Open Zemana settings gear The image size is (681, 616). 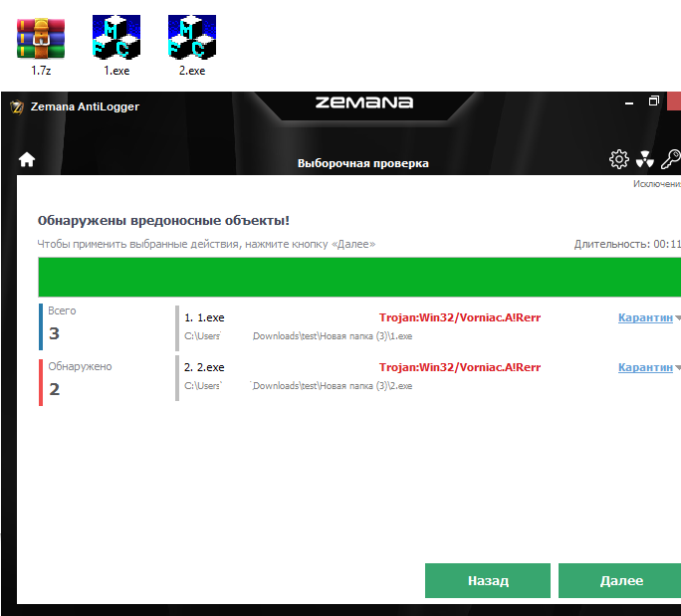(619, 159)
